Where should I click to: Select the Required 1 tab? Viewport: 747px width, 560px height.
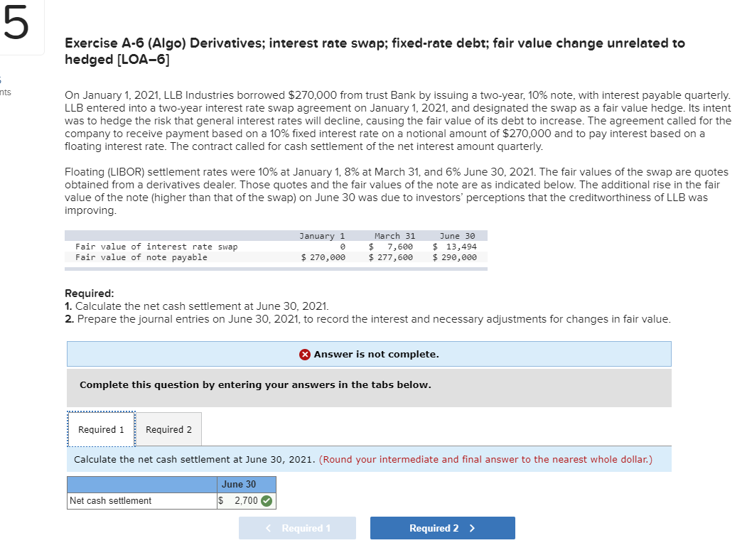[x=100, y=429]
